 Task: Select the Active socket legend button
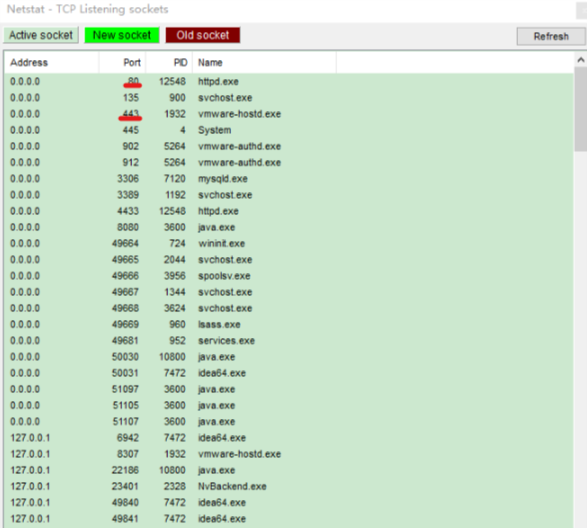[x=41, y=35]
